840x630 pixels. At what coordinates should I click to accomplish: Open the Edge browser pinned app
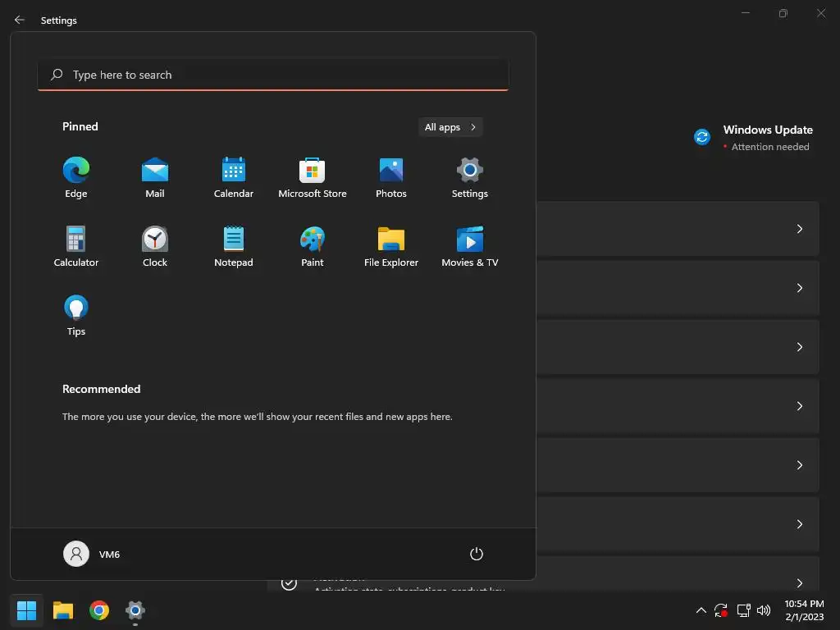76,178
